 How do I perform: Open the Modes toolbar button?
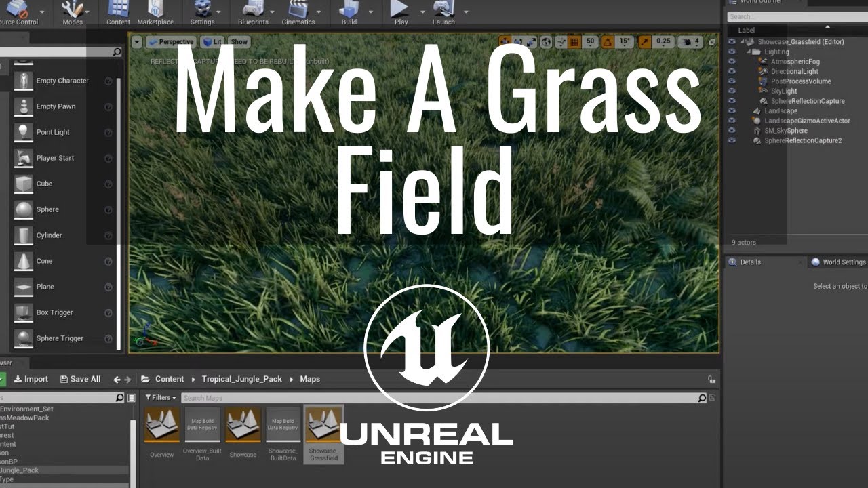click(73, 14)
